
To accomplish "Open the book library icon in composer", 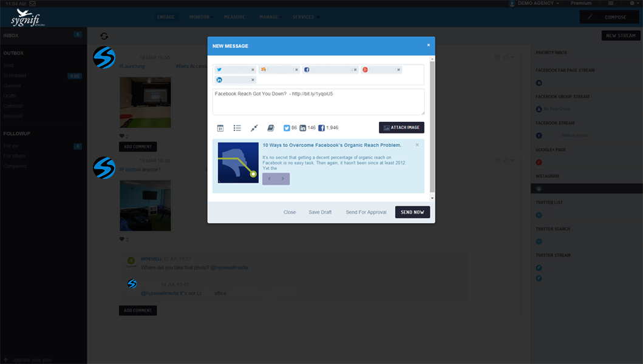I will point(271,128).
